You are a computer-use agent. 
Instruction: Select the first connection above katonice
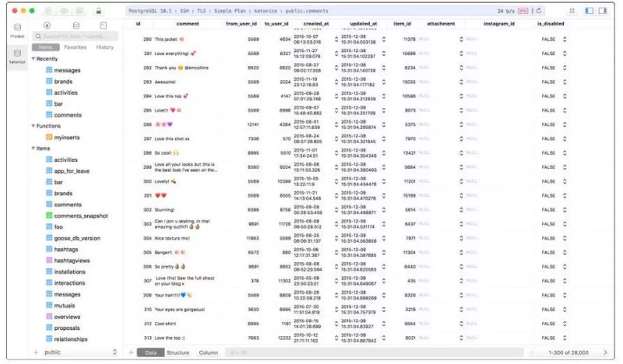pos(17,30)
